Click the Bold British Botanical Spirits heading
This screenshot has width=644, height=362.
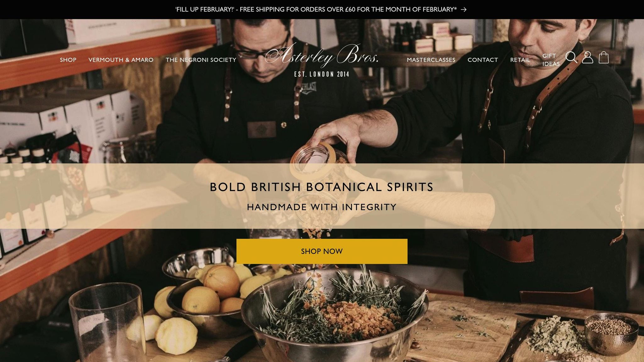tap(322, 187)
